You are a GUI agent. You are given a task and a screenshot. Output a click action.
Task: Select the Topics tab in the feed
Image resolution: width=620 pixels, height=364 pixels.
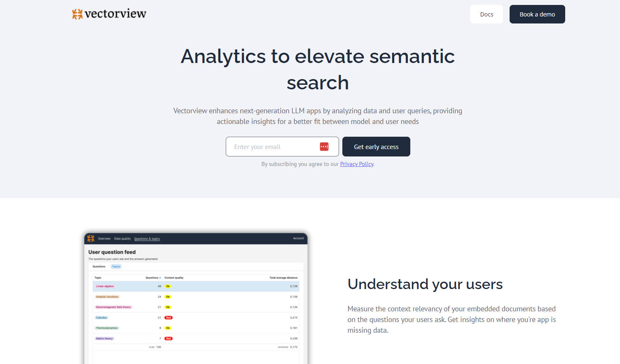click(116, 266)
